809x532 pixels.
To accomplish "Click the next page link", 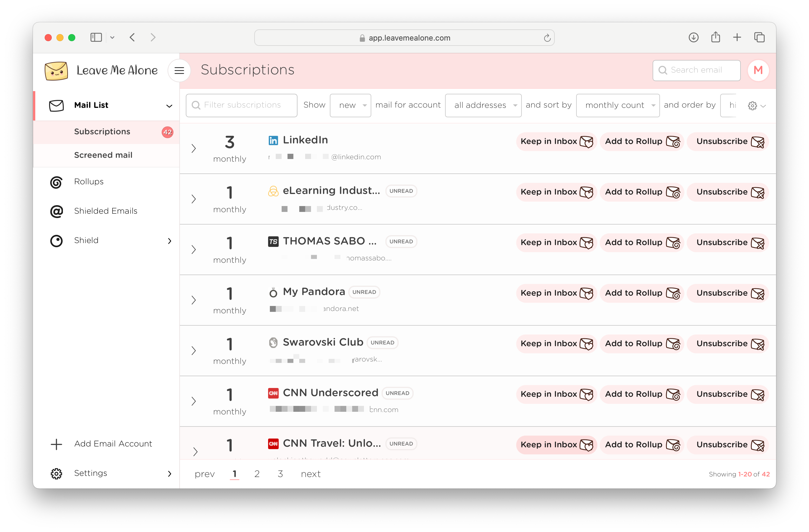I will tap(310, 474).
